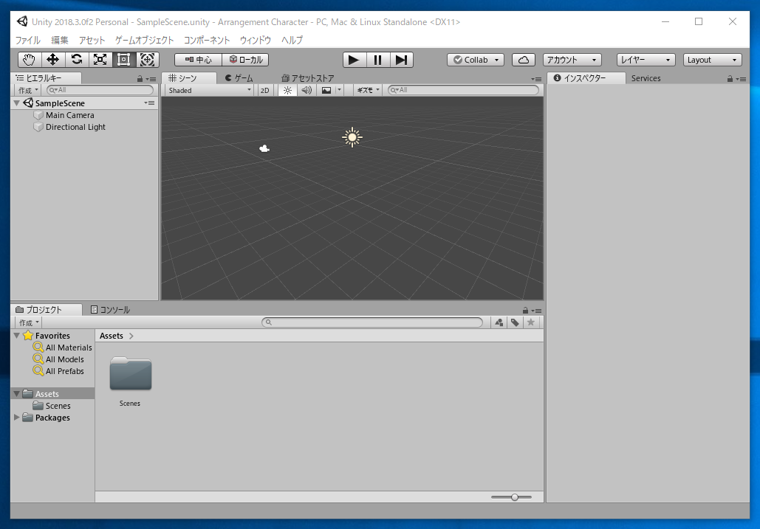Switch to the Services tab

646,78
